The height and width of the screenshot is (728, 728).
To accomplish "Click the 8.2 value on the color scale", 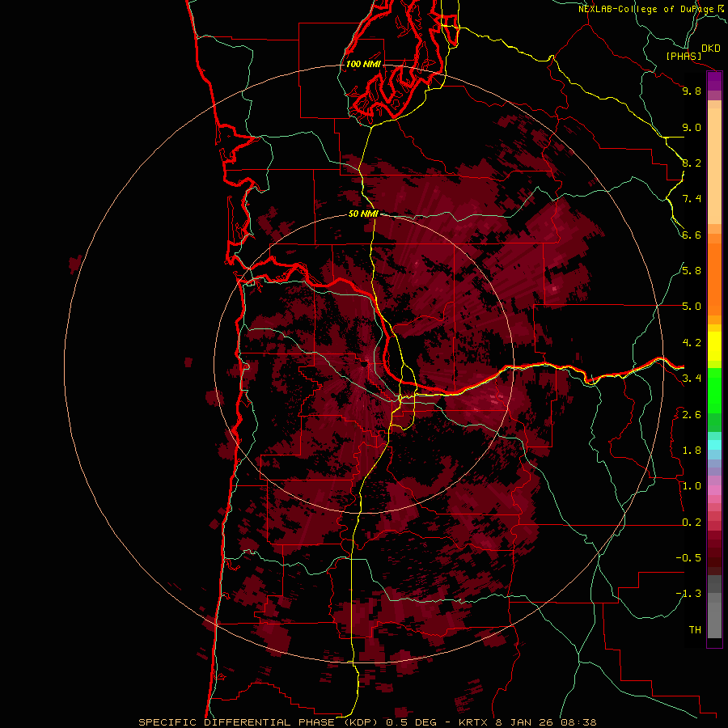I will click(x=692, y=163).
